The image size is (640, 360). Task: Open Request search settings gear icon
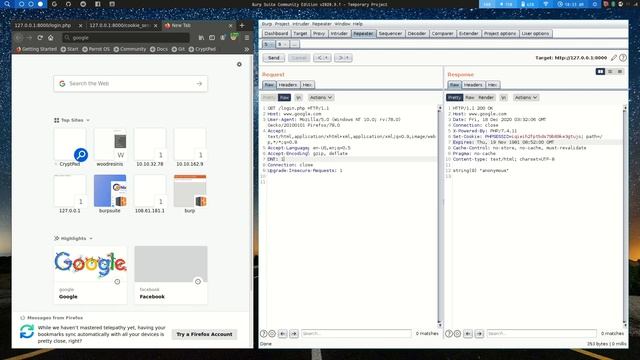point(272,334)
